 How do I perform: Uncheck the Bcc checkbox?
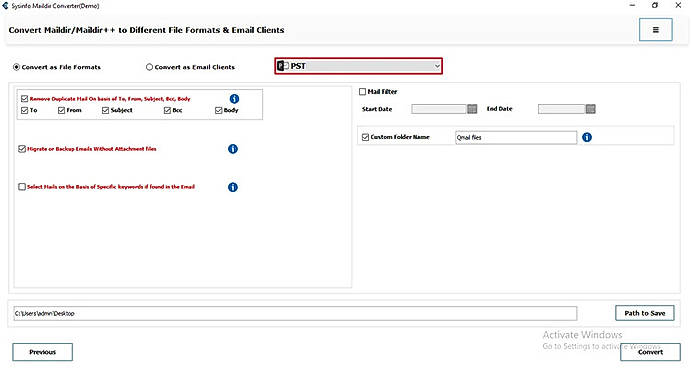tap(167, 110)
